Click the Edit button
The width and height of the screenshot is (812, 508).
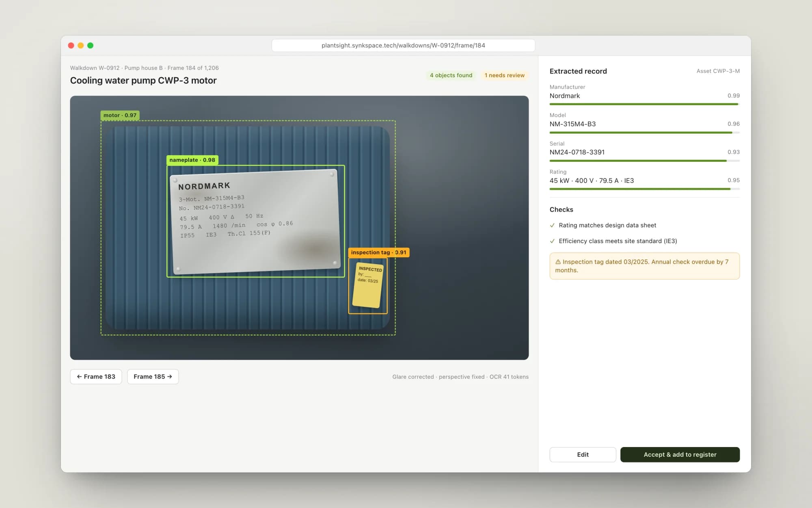[583, 454]
